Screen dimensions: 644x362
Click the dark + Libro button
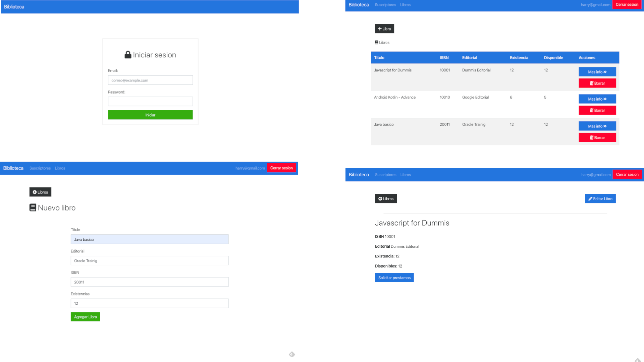click(x=384, y=29)
